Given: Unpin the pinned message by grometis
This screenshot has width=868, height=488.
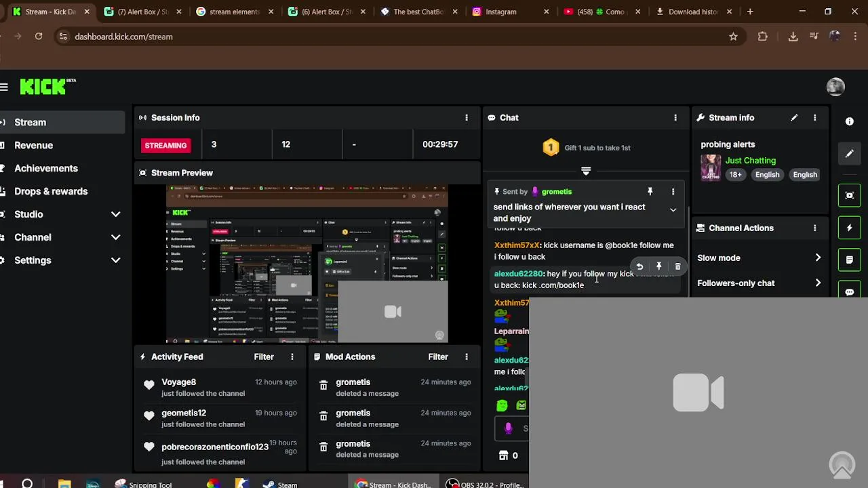Looking at the screenshot, I should point(650,192).
